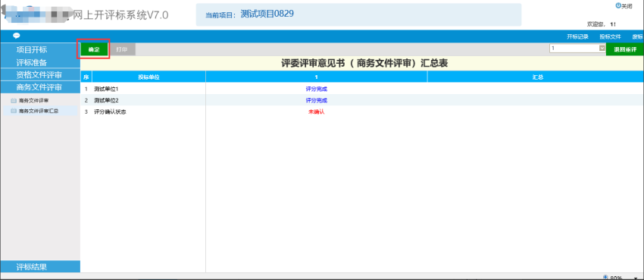The height and width of the screenshot is (280, 644).
Task: Click folder icon beside 商务文件评审汇总 item
Action: (x=14, y=111)
